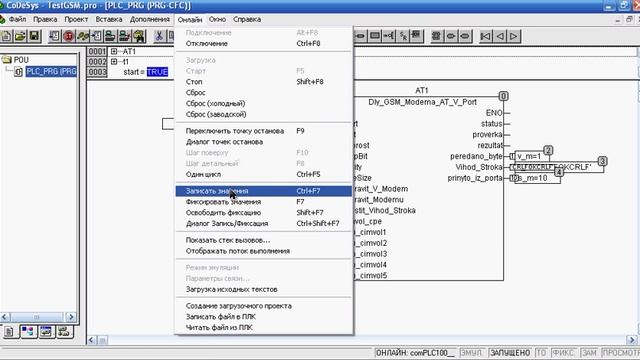This screenshot has width=640, height=360.
Task: Click the Create macro toolbar icon
Action: (436, 36)
